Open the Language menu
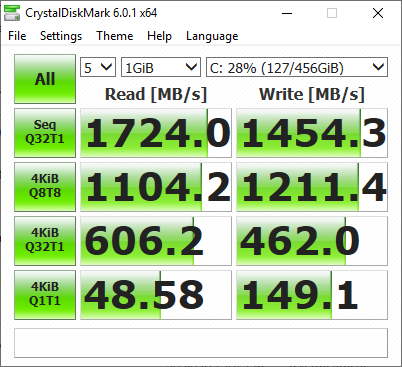Image resolution: width=402 pixels, height=367 pixels. 212,36
